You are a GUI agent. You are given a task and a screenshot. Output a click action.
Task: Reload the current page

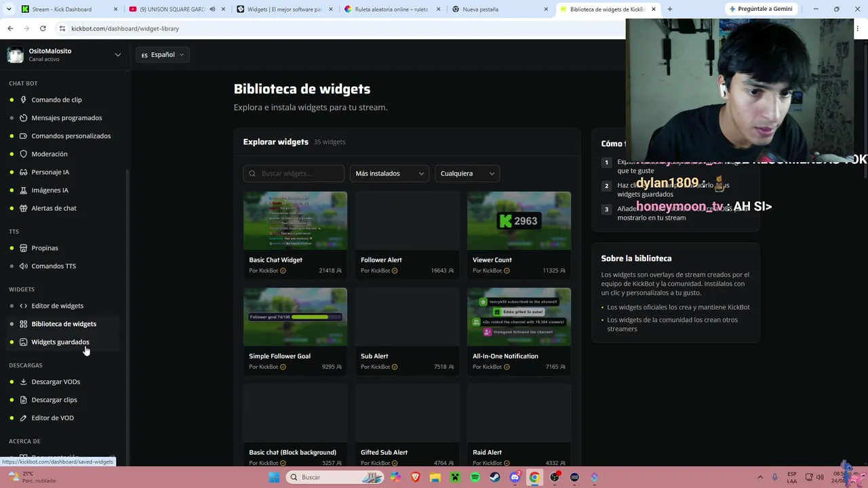pos(43,28)
